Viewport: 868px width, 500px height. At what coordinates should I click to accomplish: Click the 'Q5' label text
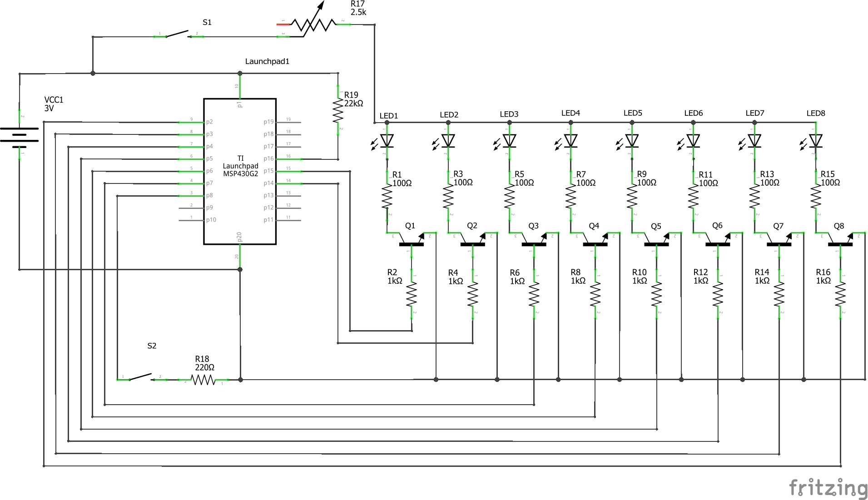(x=656, y=226)
